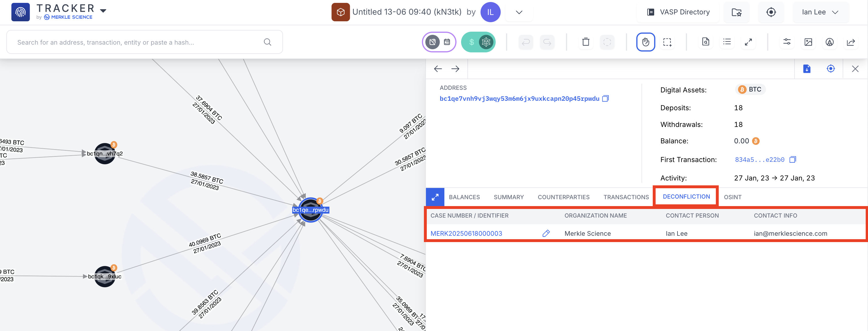Switch values to dollar display

click(471, 42)
